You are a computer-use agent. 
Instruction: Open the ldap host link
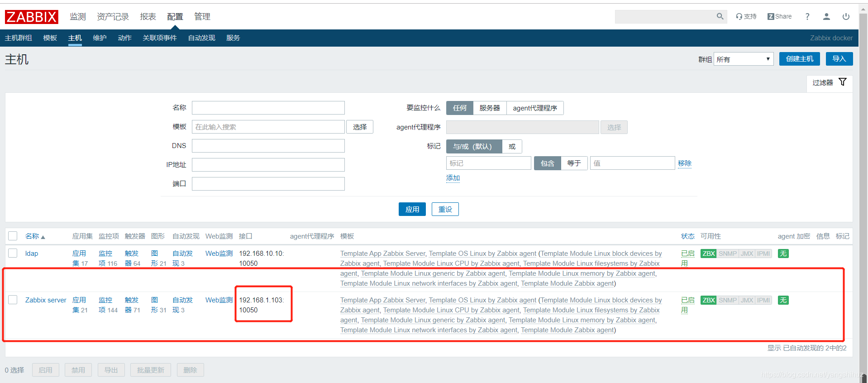pyautogui.click(x=32, y=254)
